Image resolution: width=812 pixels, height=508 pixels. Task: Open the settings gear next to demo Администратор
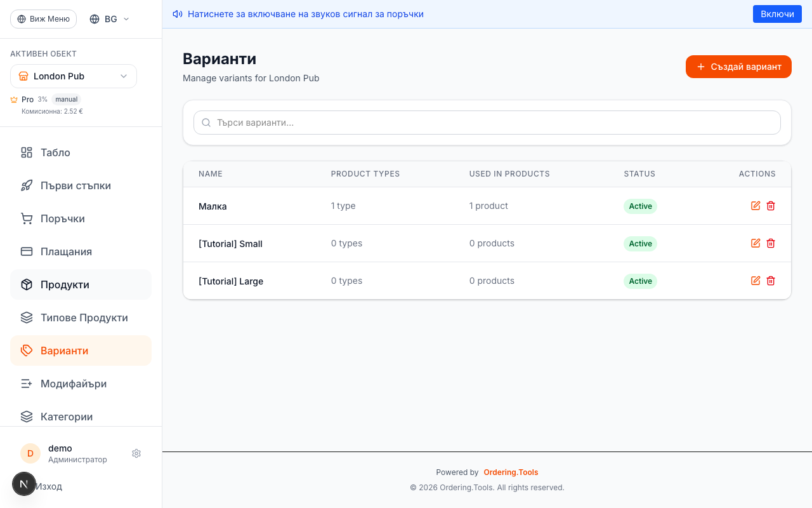click(x=136, y=453)
